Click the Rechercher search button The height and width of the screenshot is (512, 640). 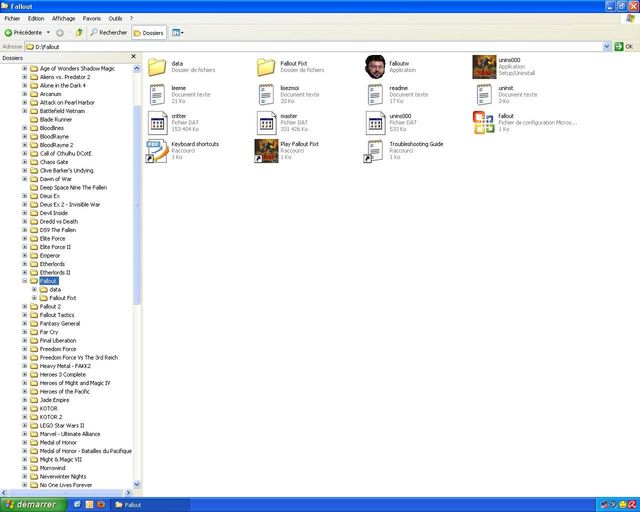click(108, 33)
